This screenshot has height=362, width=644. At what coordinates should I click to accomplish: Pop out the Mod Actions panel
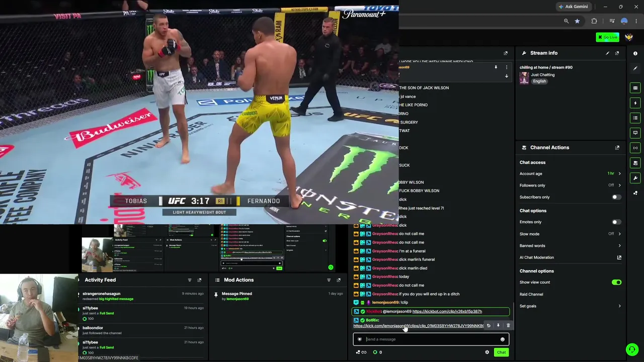pos(339,280)
